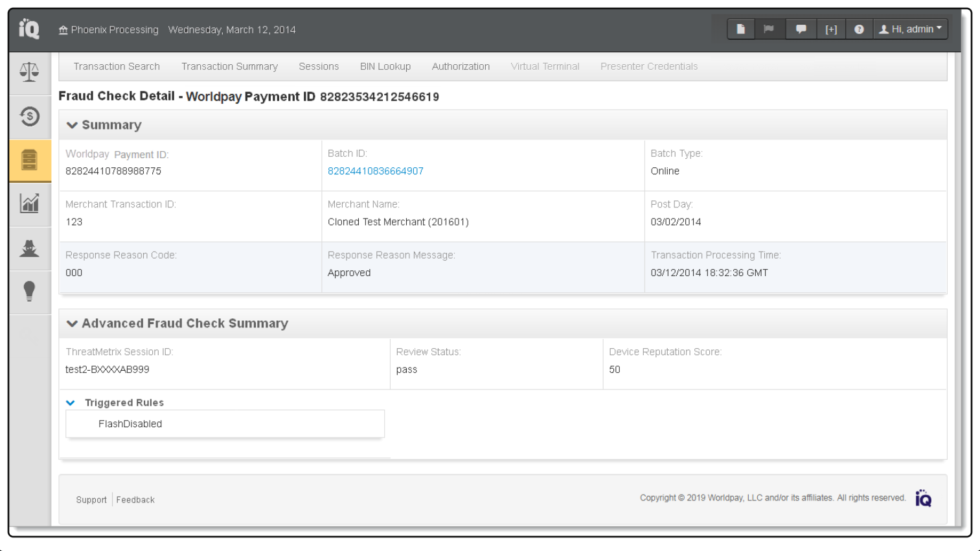This screenshot has width=980, height=551.
Task: Open the help question mark icon
Action: coord(859,29)
